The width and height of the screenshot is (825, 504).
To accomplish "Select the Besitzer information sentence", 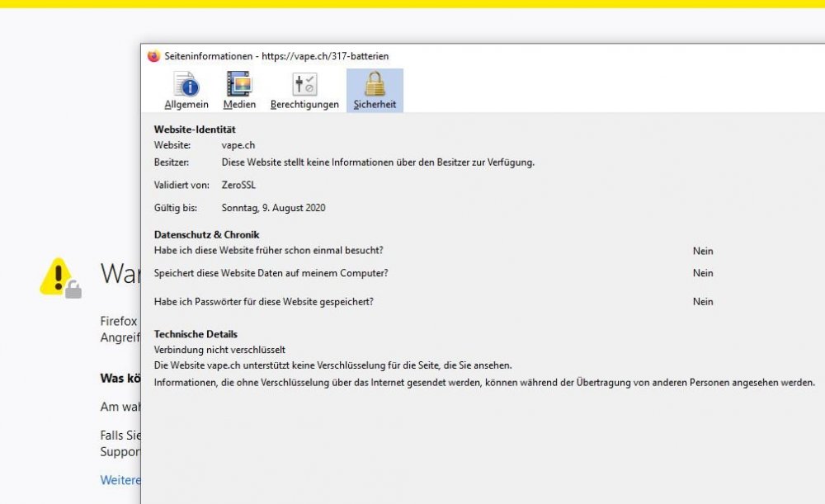I will click(x=378, y=163).
